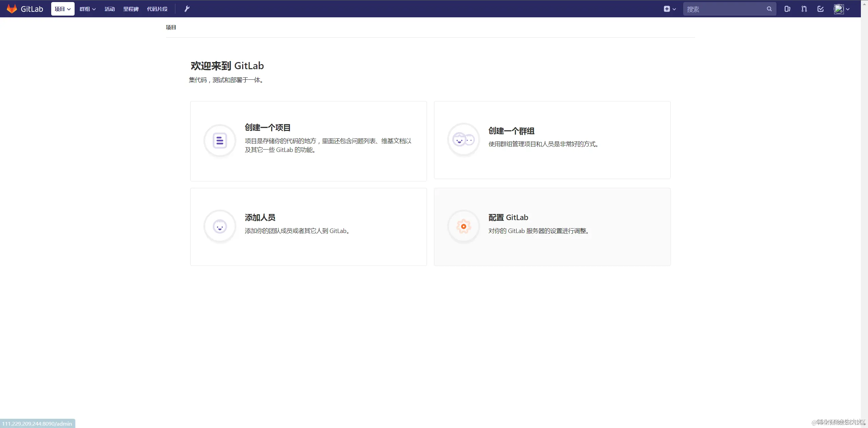868x428 pixels.
Task: Click the search magnifier icon
Action: 769,9
